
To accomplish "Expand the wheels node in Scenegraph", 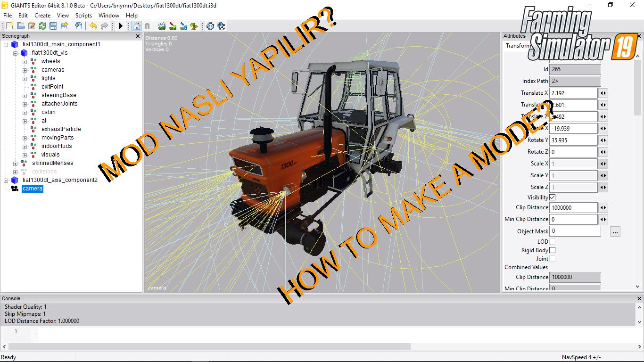I will coord(25,61).
